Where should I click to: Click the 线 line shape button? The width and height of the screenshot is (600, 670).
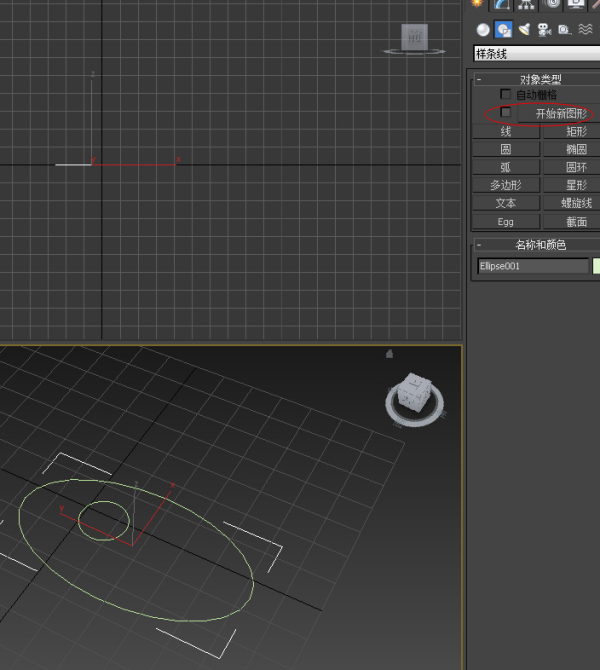pos(506,132)
